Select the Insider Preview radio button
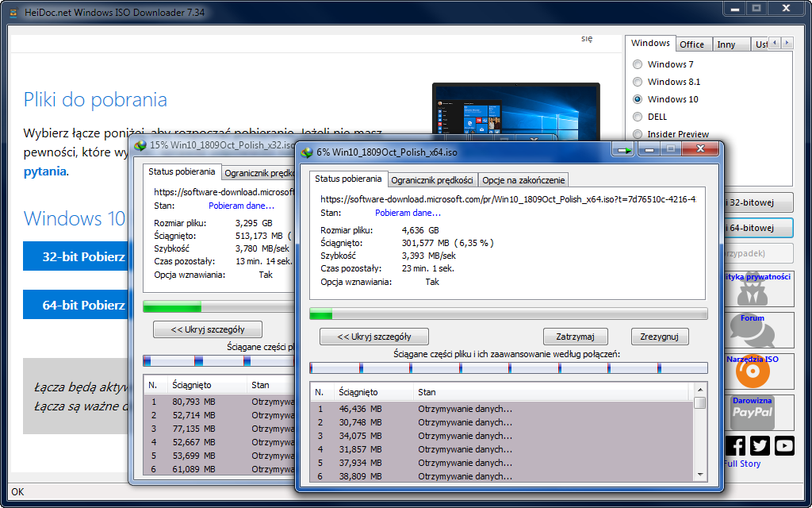The height and width of the screenshot is (508, 812). click(x=638, y=134)
